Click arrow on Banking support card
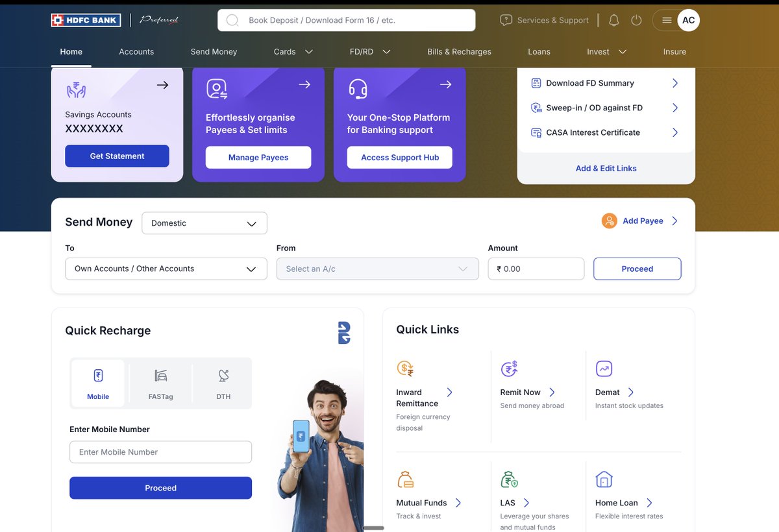This screenshot has height=532, width=779. pos(445,84)
